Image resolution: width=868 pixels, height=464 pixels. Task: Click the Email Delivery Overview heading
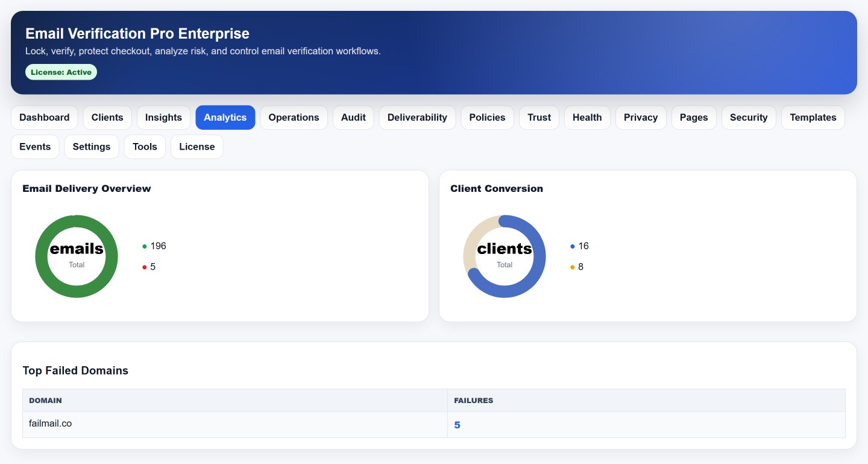[87, 189]
